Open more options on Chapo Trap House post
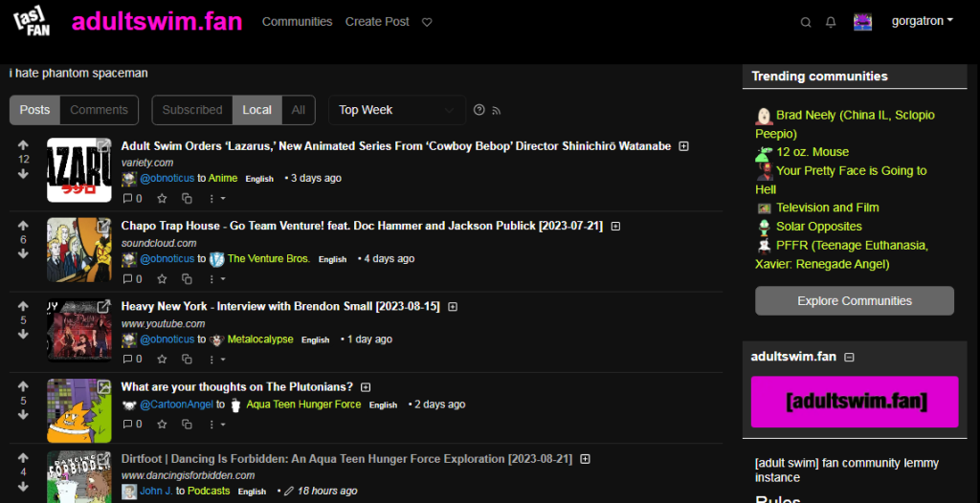This screenshot has height=503, width=980. [216, 278]
